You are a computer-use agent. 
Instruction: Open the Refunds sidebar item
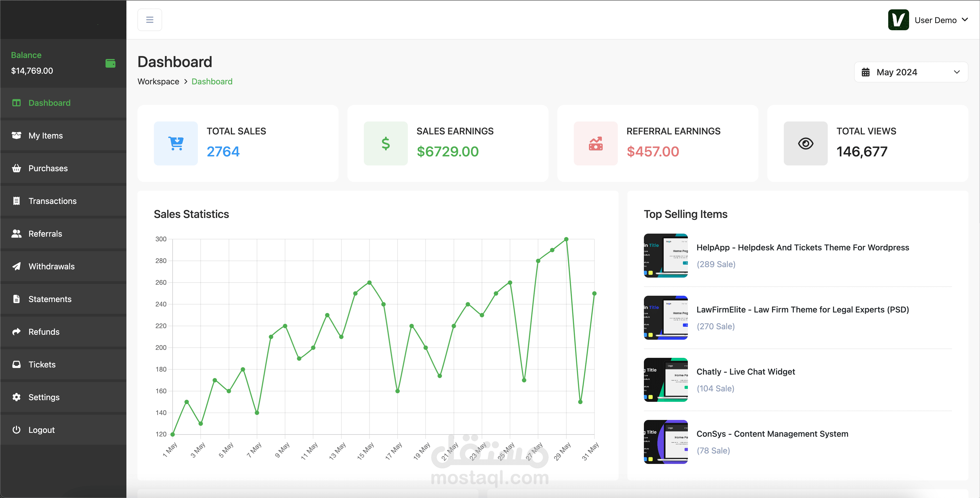point(44,332)
